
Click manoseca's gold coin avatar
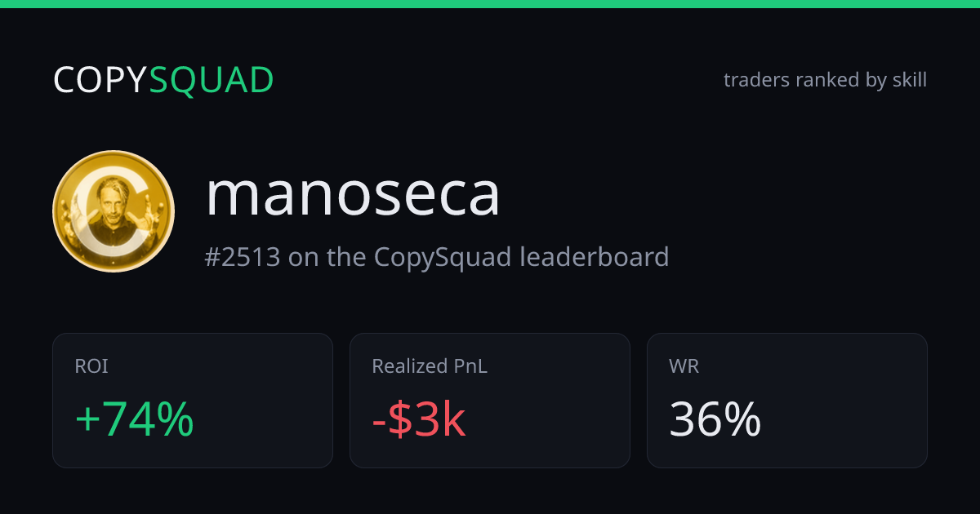tap(114, 211)
